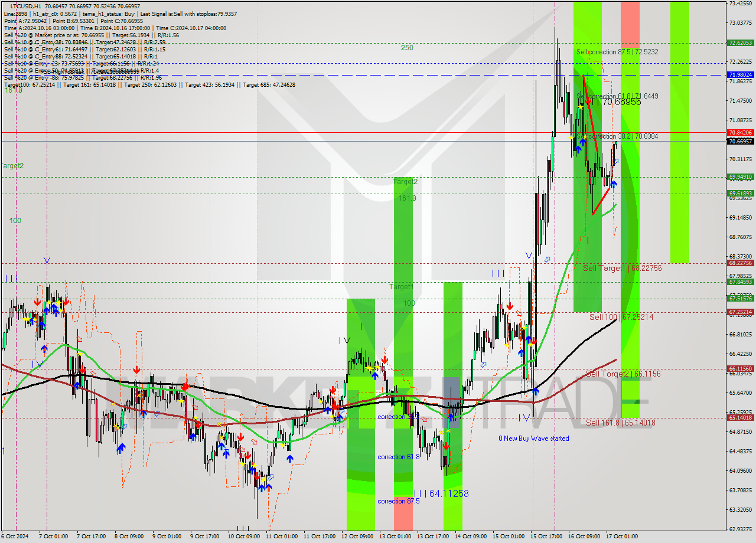The image size is (756, 543).
Task: Click the green '250' level label
Action: coord(407,48)
